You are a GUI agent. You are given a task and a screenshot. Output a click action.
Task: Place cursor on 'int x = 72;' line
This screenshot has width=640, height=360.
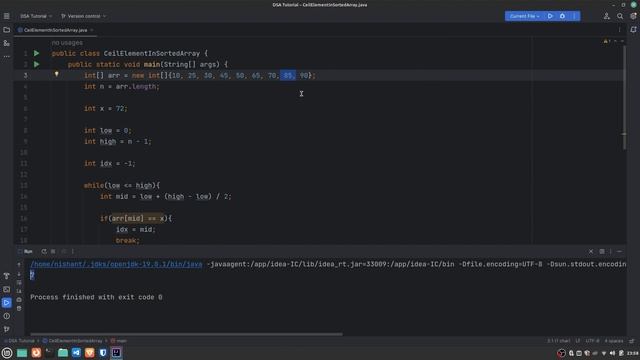(x=106, y=109)
